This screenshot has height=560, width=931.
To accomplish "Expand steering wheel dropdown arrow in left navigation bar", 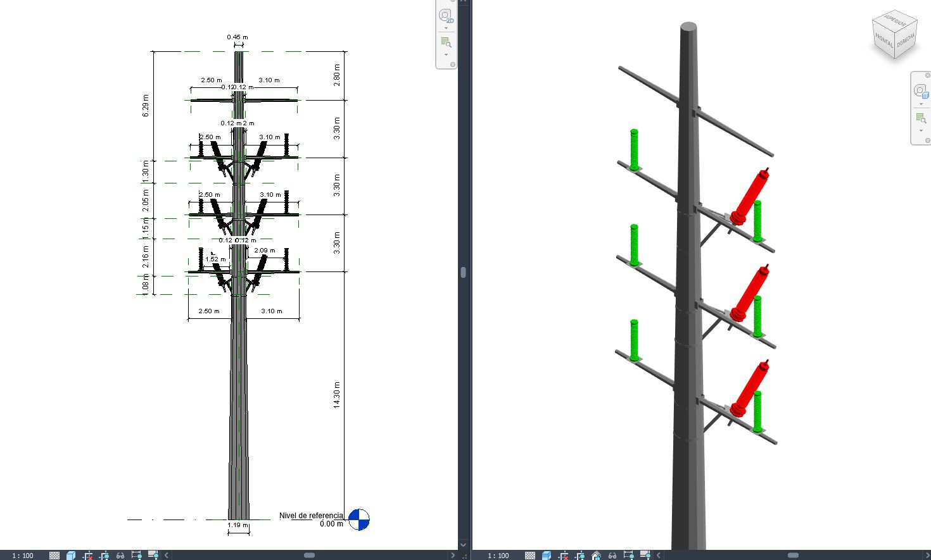I will (446, 28).
